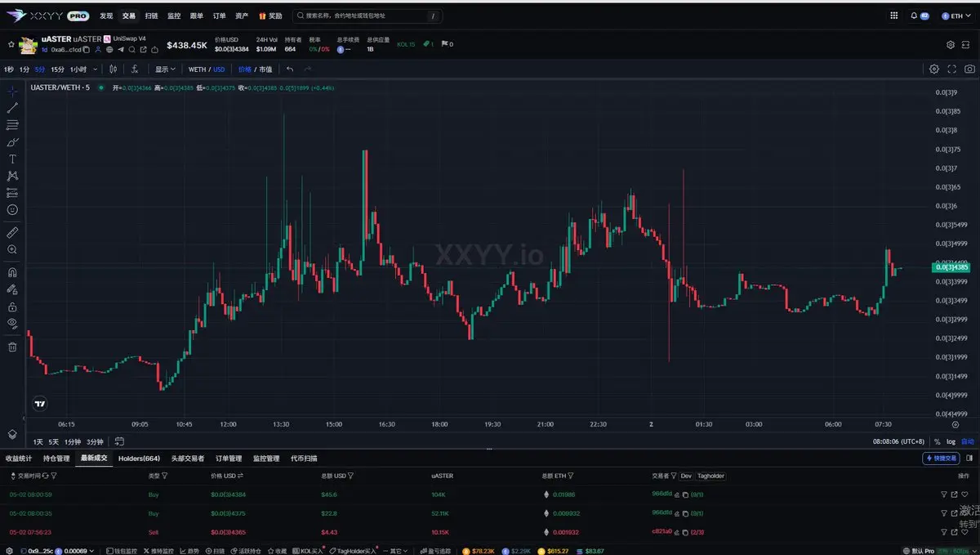Image resolution: width=980 pixels, height=555 pixels.
Task: Filter traders by Dev tag
Action: click(685, 476)
